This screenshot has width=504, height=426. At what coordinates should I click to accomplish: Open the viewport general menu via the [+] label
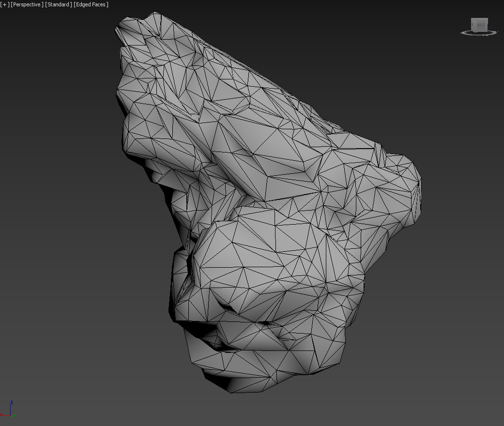[x=4, y=4]
